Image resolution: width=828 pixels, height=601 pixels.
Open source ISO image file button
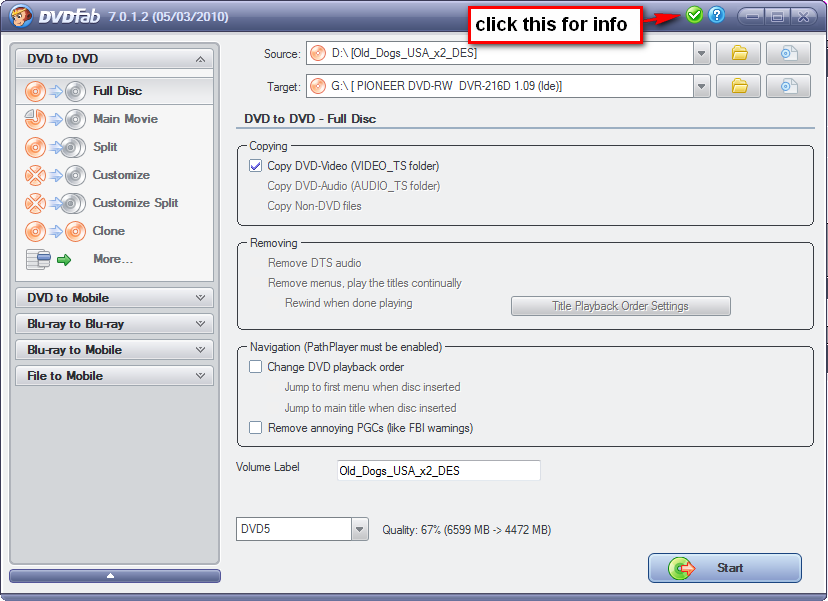pyautogui.click(x=788, y=53)
